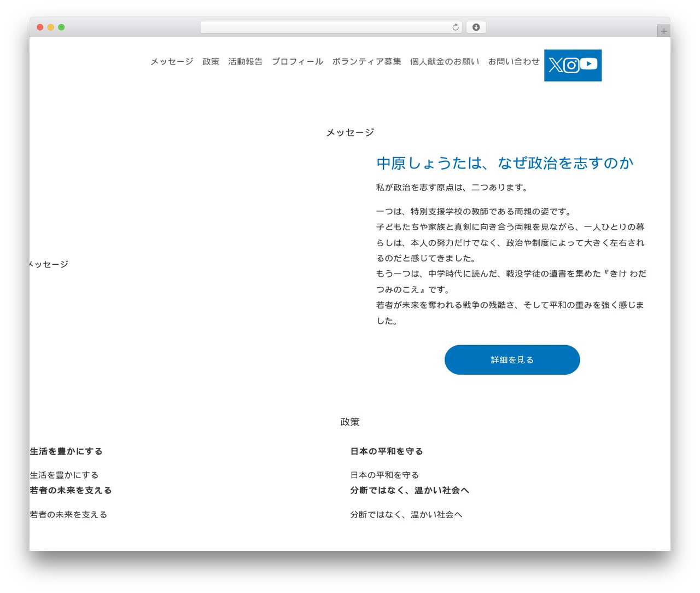Image resolution: width=700 pixels, height=593 pixels.
Task: Go to the 政策 navigation item
Action: pos(211,62)
